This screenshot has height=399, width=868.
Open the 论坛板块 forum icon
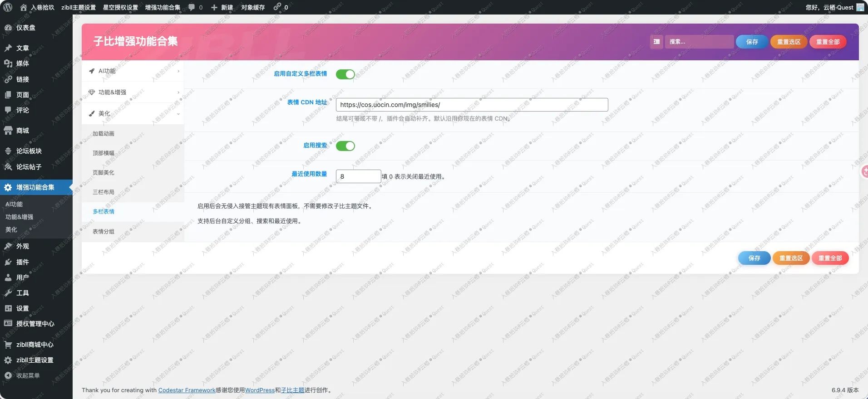click(x=8, y=151)
